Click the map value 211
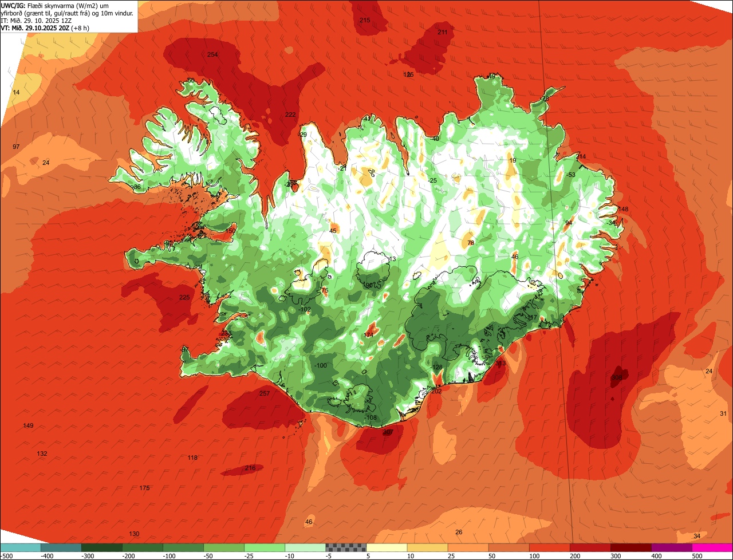 (443, 33)
